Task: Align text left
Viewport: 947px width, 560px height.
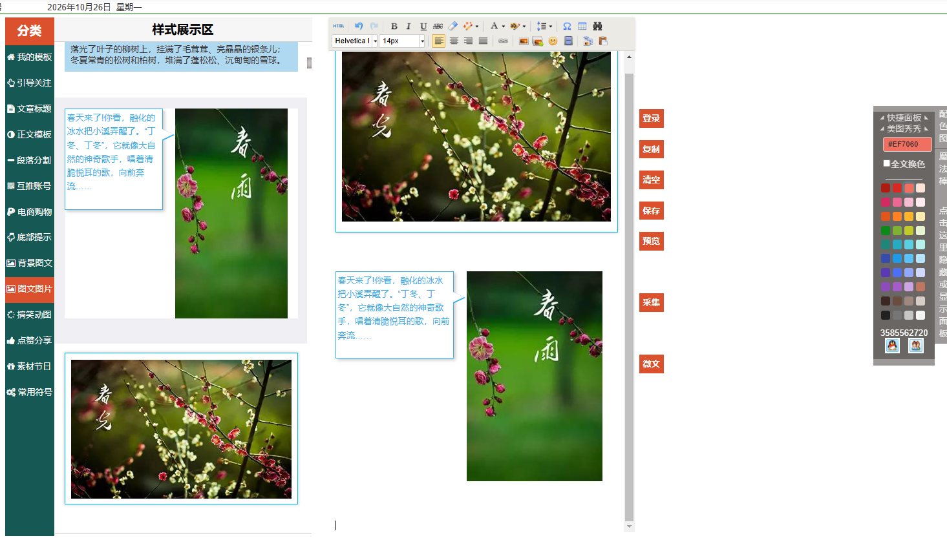Action: (438, 41)
